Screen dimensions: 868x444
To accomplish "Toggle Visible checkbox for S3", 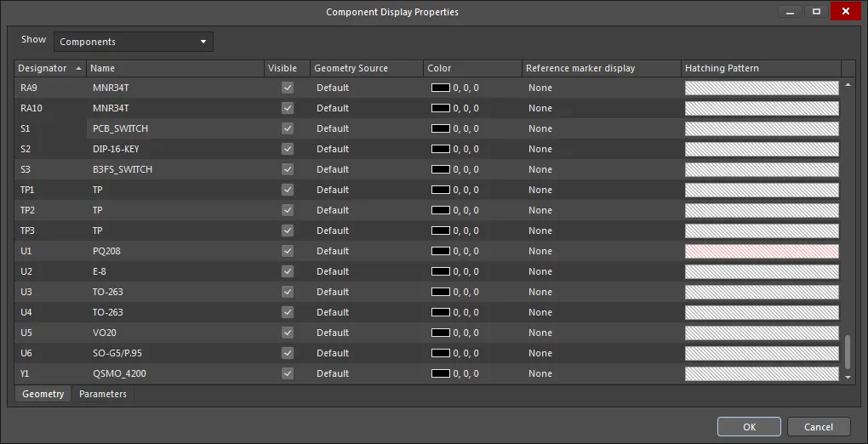I will [x=288, y=169].
